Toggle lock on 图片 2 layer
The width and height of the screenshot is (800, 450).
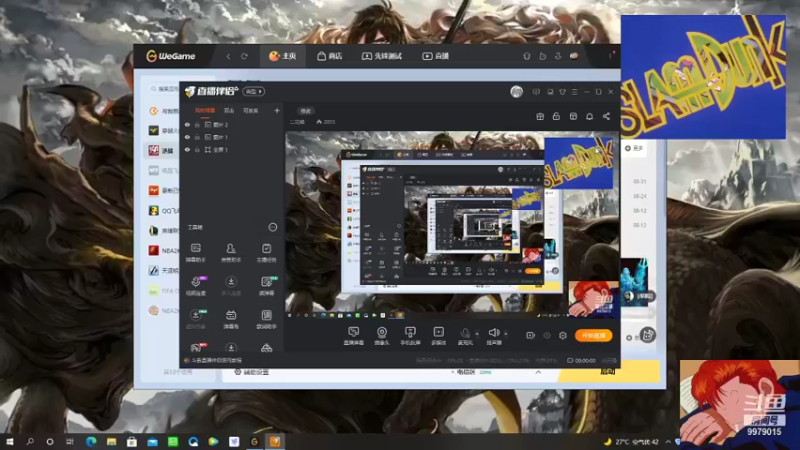point(197,124)
